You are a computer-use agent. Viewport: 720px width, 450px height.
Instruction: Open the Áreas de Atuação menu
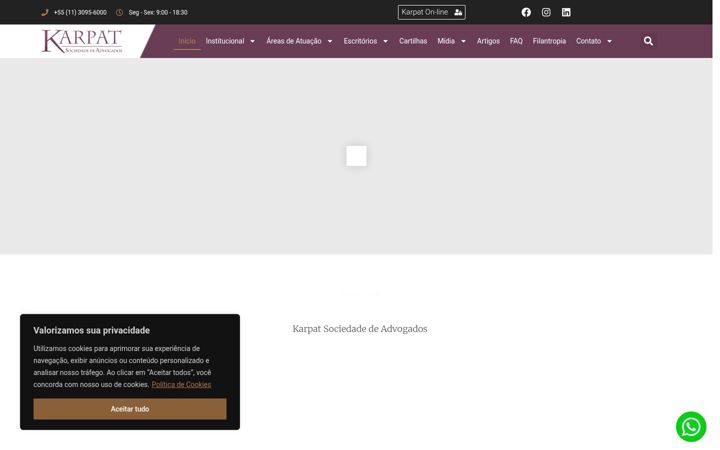click(x=294, y=41)
